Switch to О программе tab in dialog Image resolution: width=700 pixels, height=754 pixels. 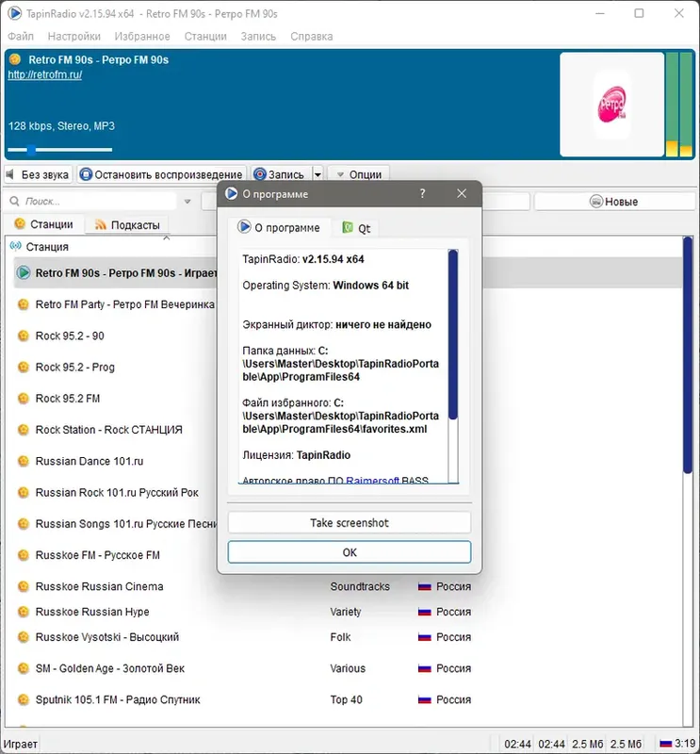280,227
